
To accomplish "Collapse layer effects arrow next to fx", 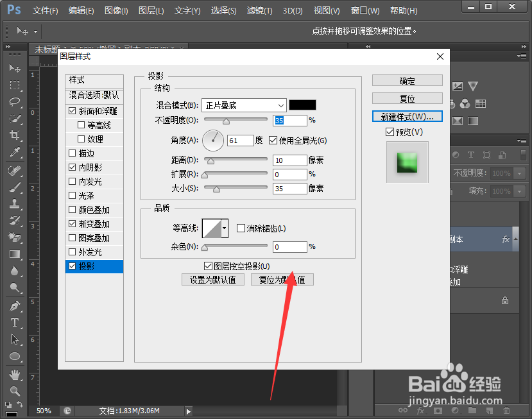I will pos(516,239).
